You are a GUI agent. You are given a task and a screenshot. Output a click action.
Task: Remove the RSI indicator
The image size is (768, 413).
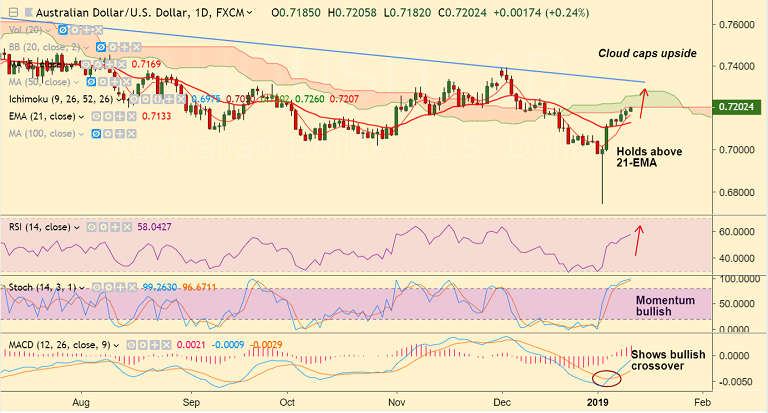(127, 227)
